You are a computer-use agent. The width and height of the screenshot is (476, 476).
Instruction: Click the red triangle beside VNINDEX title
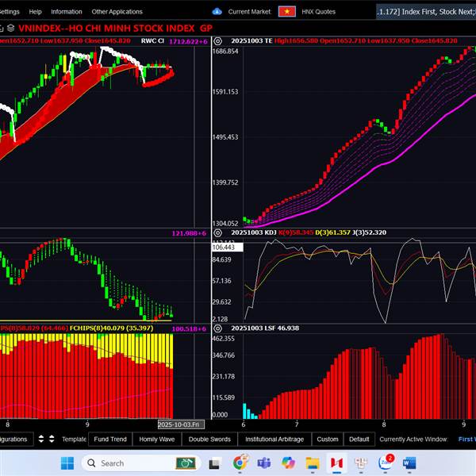click(x=9, y=27)
